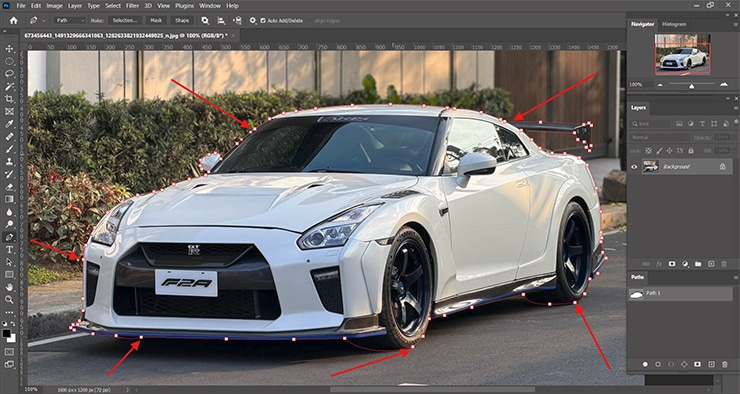740x394 pixels.
Task: Fill path with foreground color
Action: [645, 364]
